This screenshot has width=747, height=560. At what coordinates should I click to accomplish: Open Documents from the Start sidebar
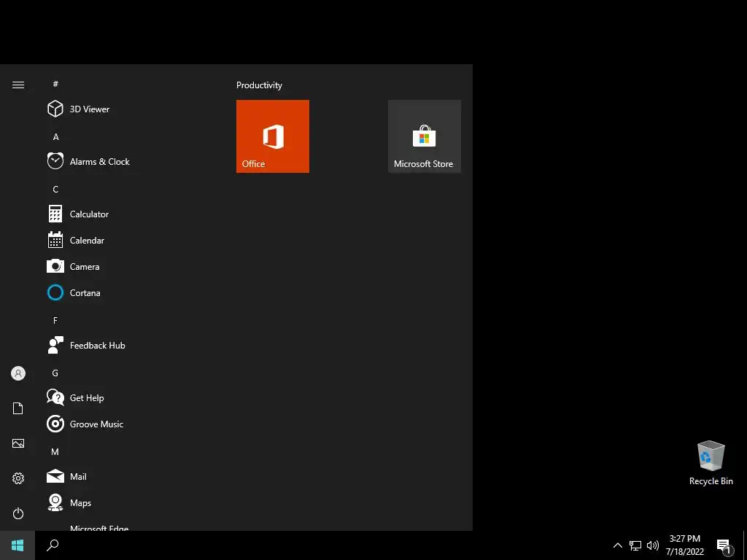pyautogui.click(x=18, y=408)
